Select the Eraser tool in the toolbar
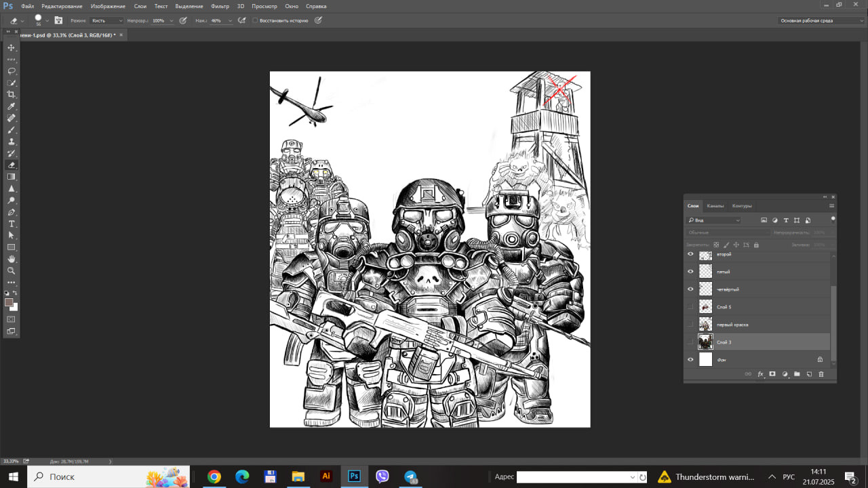 [12, 165]
